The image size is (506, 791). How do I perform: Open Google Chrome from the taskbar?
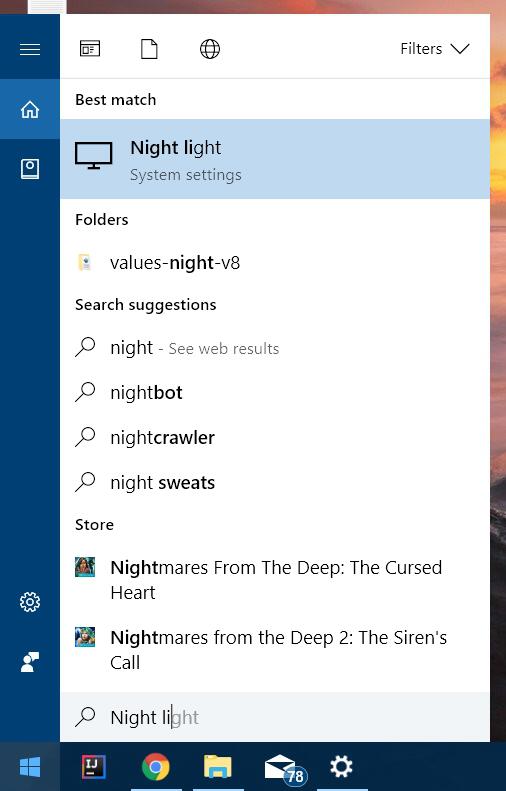(x=156, y=767)
